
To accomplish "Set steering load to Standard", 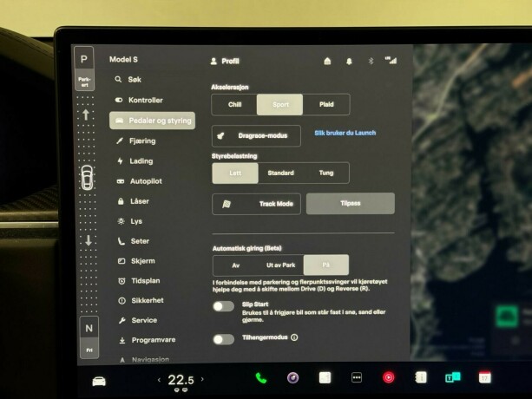I will 280,173.
